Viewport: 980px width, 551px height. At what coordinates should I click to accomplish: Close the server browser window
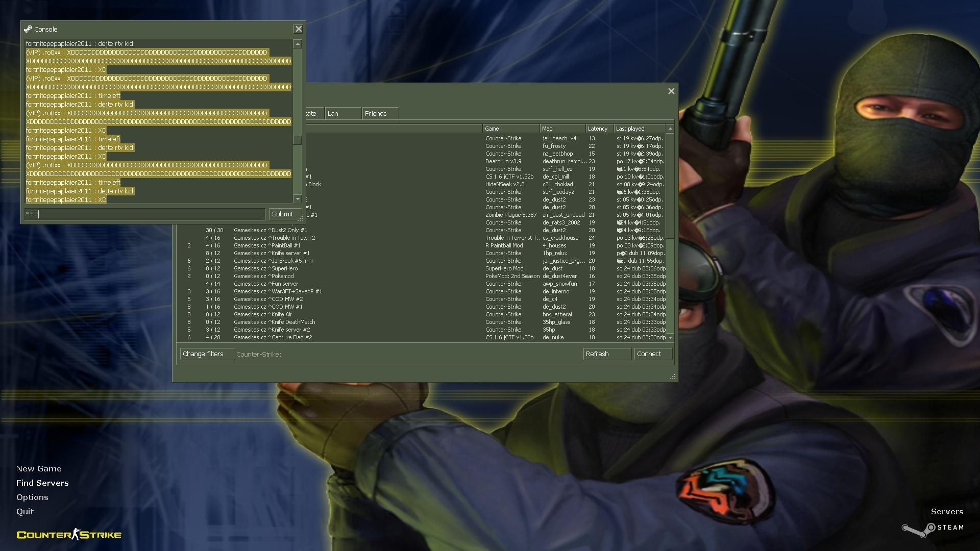point(671,91)
